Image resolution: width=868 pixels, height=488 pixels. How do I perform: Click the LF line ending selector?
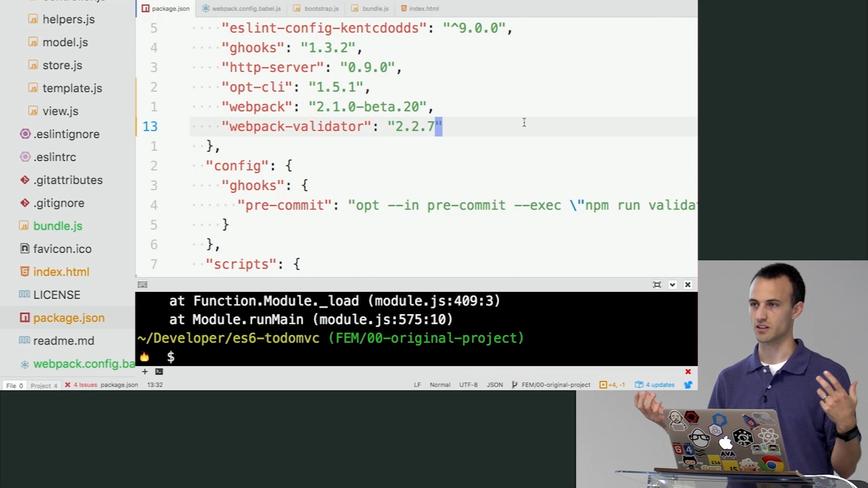(x=417, y=385)
